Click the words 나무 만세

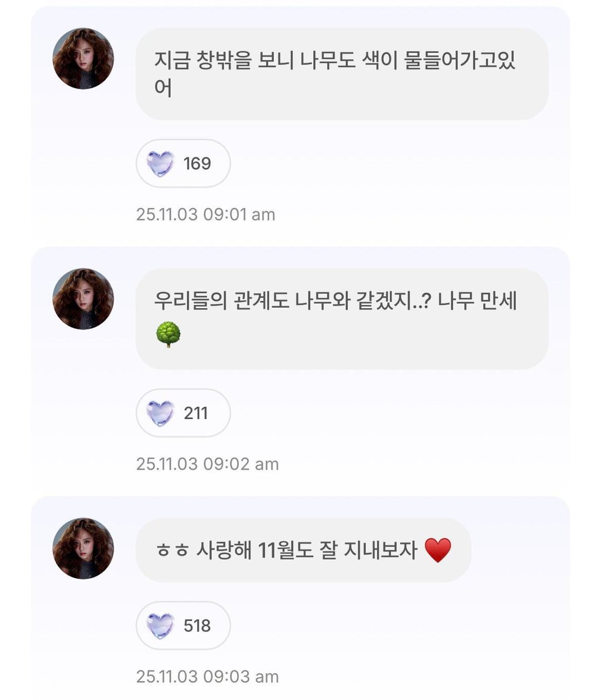click(x=477, y=301)
